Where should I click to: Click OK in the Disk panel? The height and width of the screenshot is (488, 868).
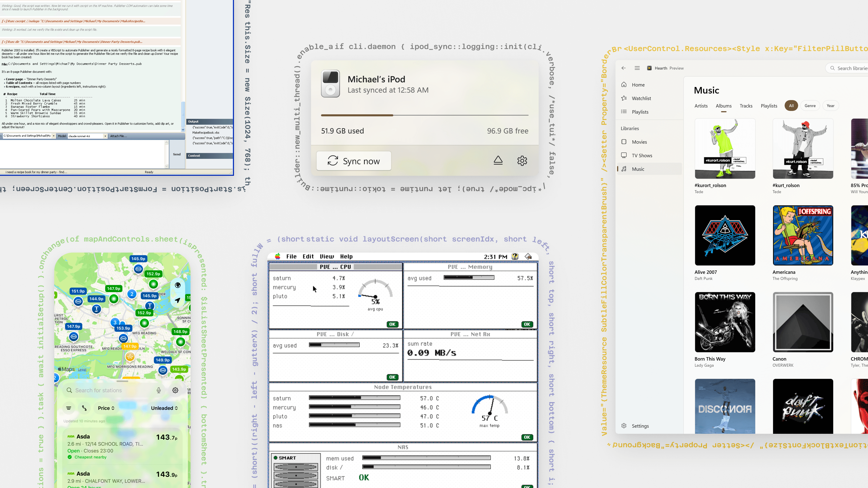(392, 377)
